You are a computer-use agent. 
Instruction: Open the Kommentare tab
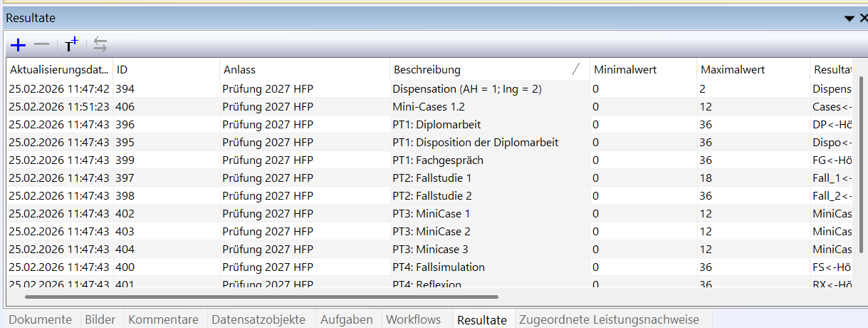163,319
